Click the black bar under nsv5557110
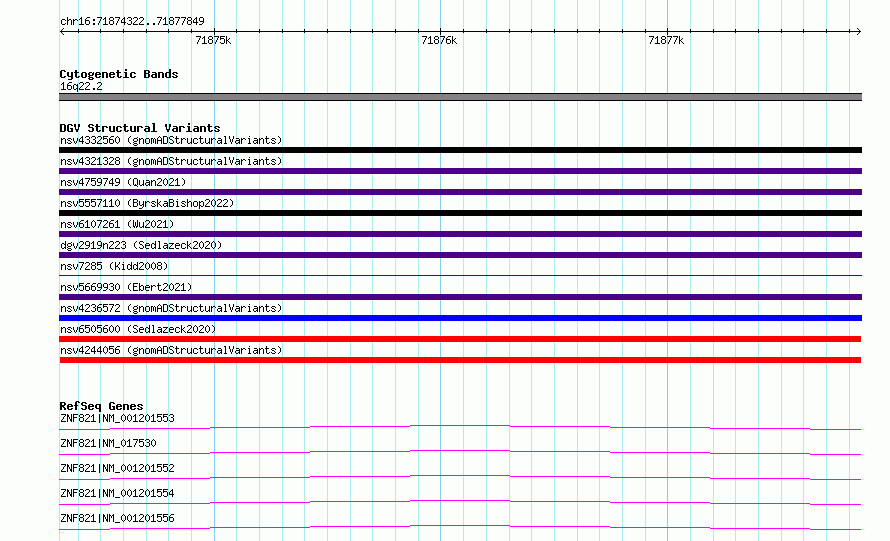The width and height of the screenshot is (890, 541). [x=460, y=213]
